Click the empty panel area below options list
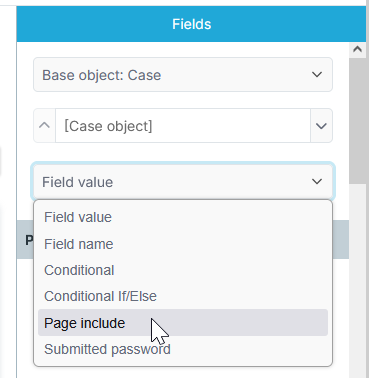The height and width of the screenshot is (378, 369). pyautogui.click(x=183, y=373)
